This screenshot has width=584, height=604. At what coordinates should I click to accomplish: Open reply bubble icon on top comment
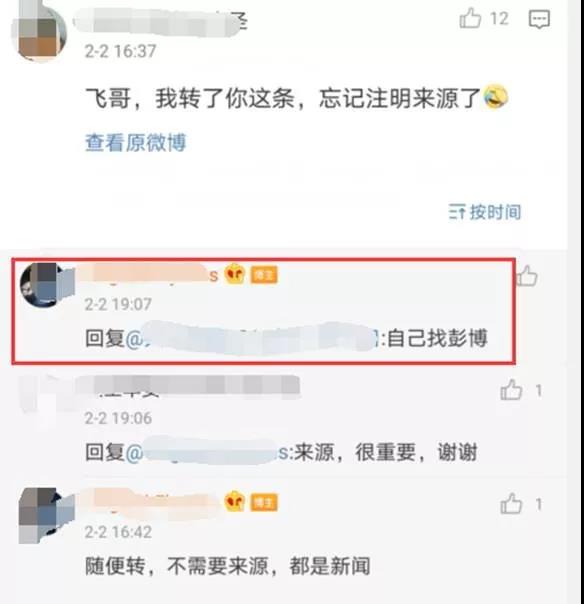(539, 19)
